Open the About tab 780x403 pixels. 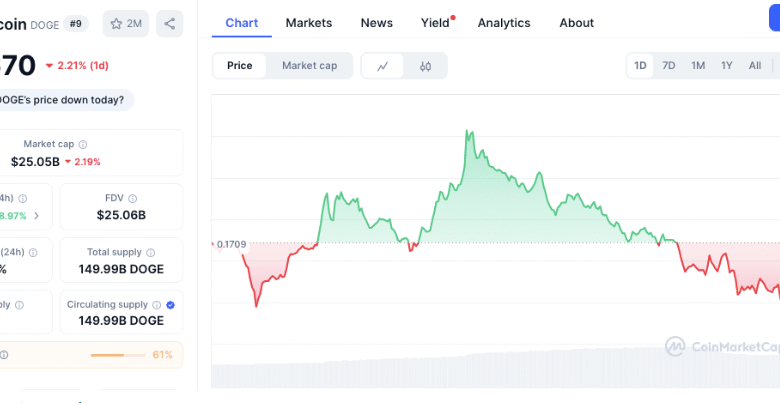point(577,23)
